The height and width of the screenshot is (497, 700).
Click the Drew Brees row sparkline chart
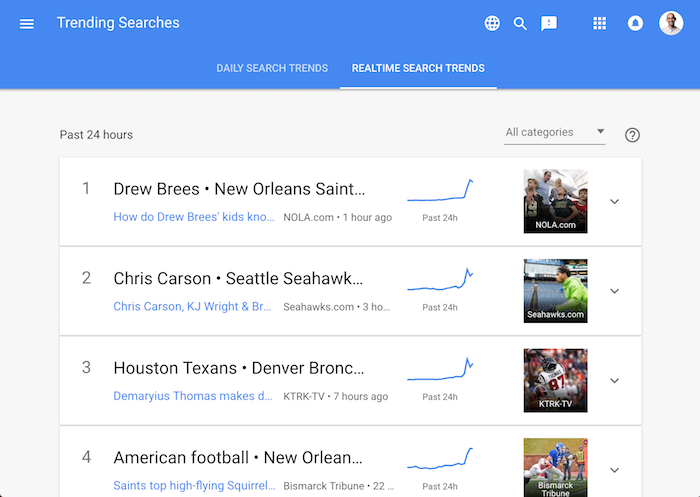point(440,191)
